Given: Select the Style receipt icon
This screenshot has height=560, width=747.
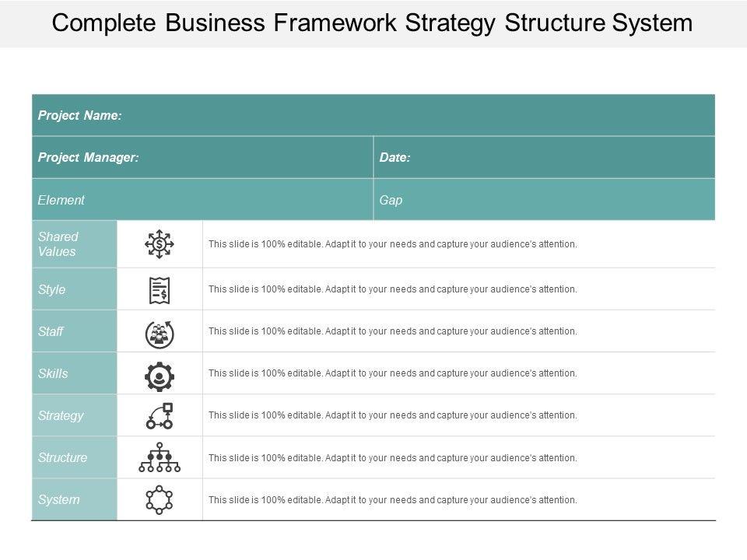Looking at the screenshot, I should pyautogui.click(x=160, y=289).
